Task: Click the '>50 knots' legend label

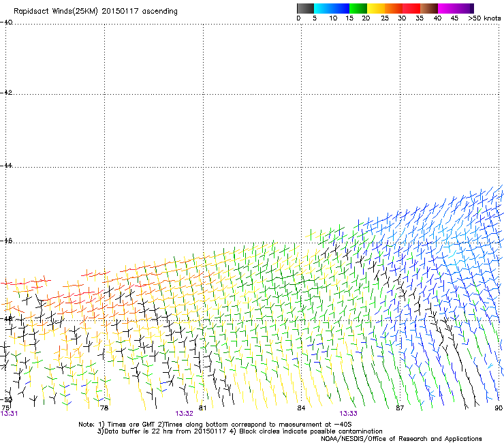Action: click(x=484, y=18)
